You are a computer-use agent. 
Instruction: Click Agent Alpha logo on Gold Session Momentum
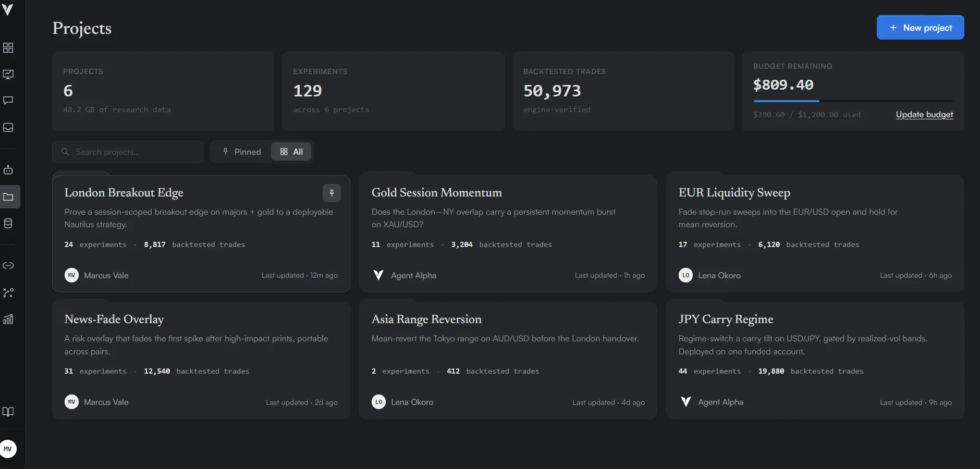(x=378, y=275)
